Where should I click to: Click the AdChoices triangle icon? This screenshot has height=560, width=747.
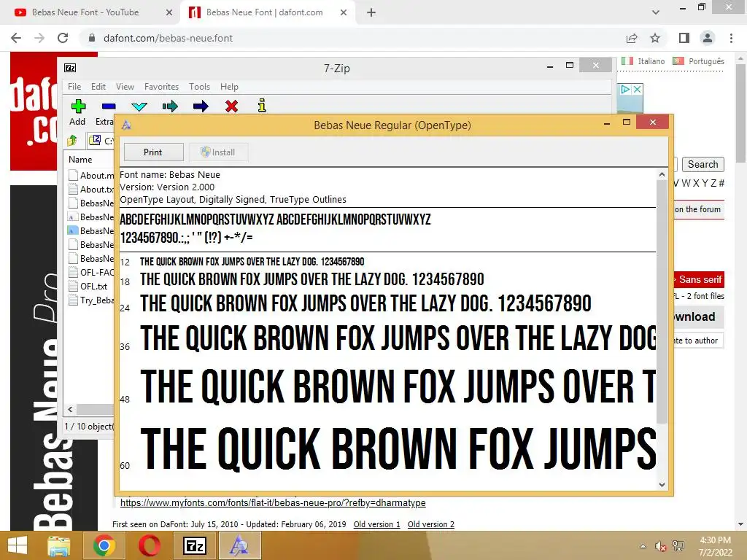click(x=625, y=89)
